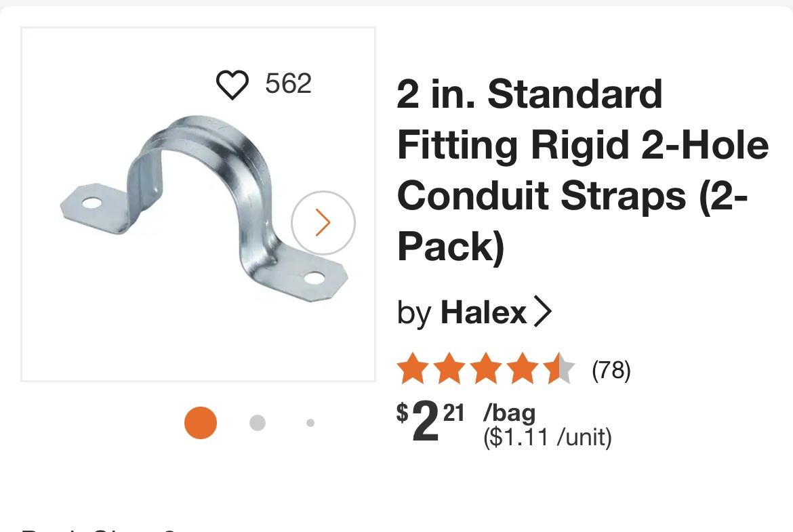Open the 78 reviews count
Image resolution: width=793 pixels, height=532 pixels.
[611, 370]
